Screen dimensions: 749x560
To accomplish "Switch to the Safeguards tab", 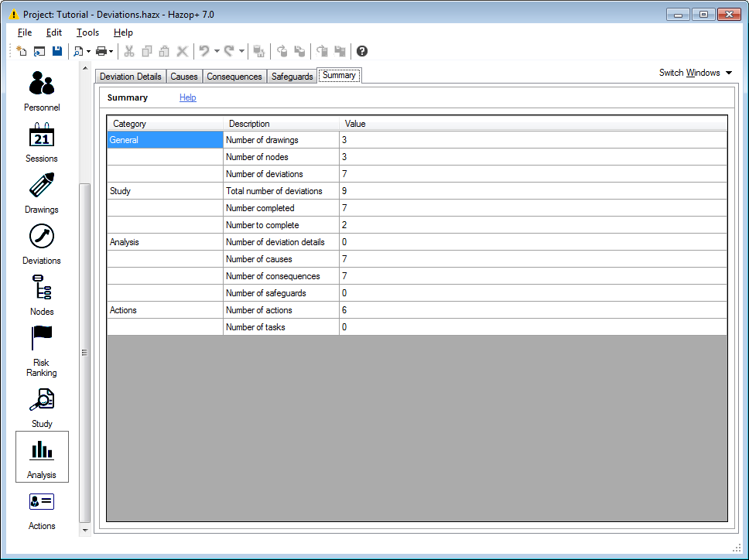I will point(292,77).
